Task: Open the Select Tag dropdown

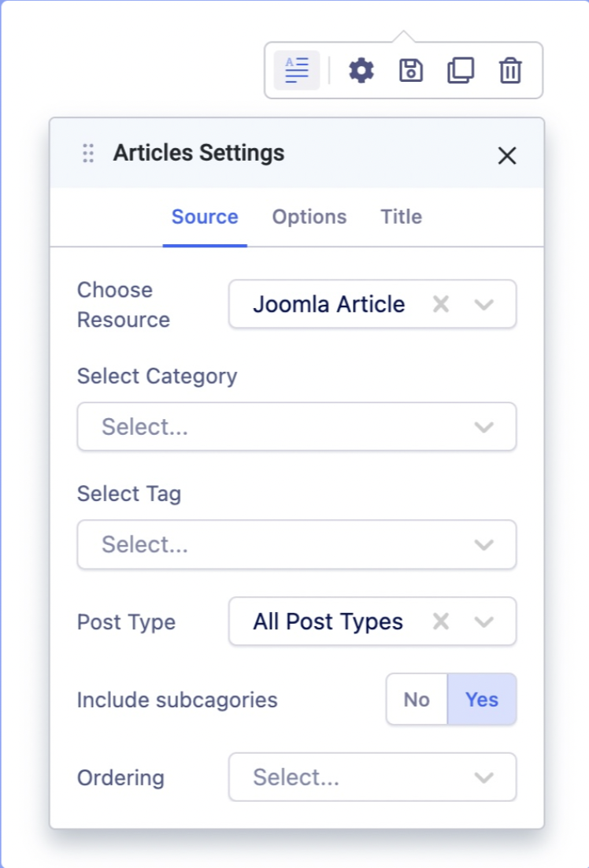Action: tap(296, 544)
